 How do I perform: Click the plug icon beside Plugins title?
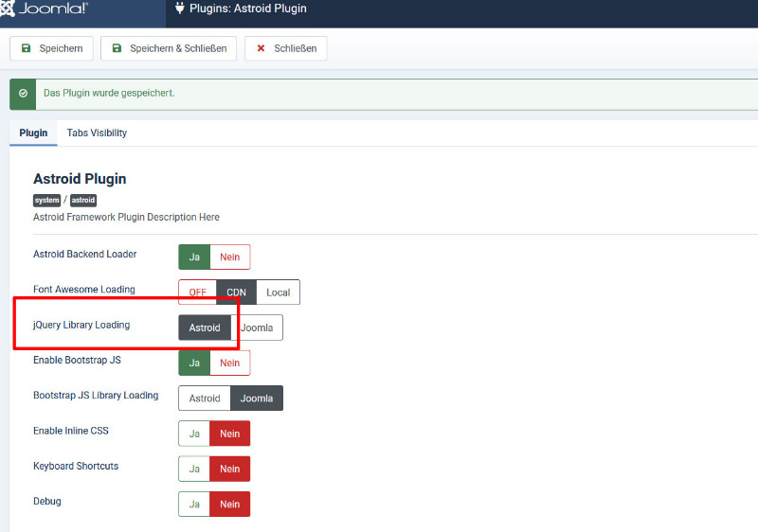tap(179, 9)
